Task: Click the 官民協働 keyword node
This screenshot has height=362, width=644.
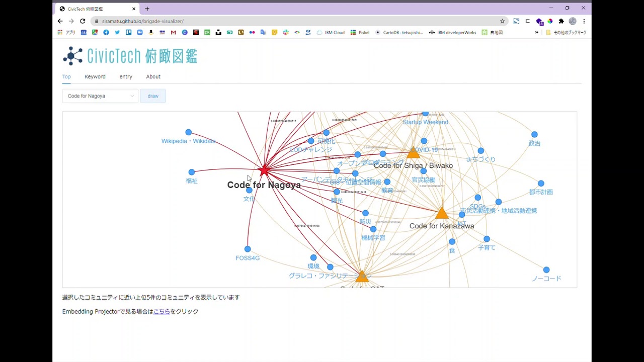Action: [423, 171]
